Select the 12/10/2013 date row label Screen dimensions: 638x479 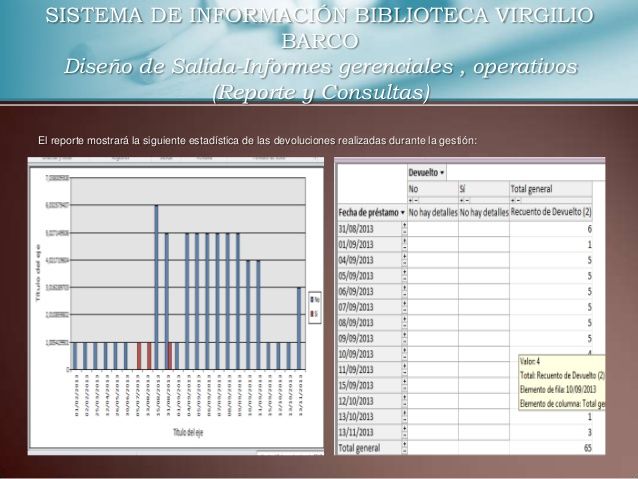(356, 401)
